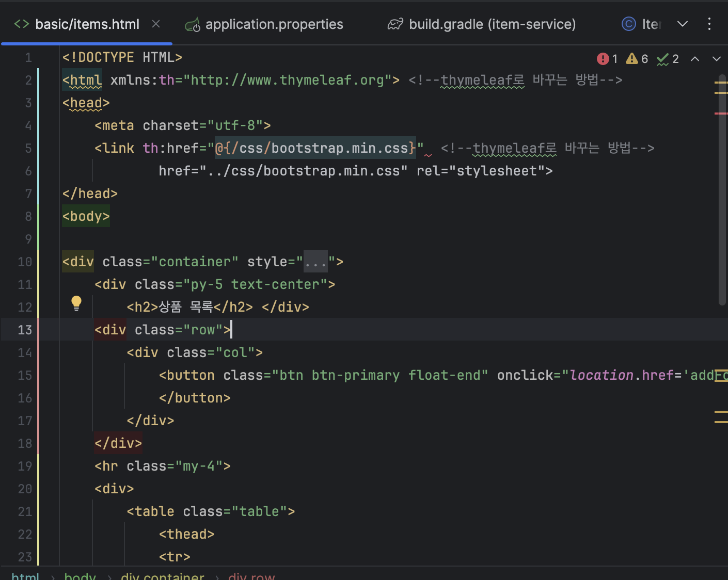
Task: Select div.row in the breadcrumb bar
Action: click(251, 576)
